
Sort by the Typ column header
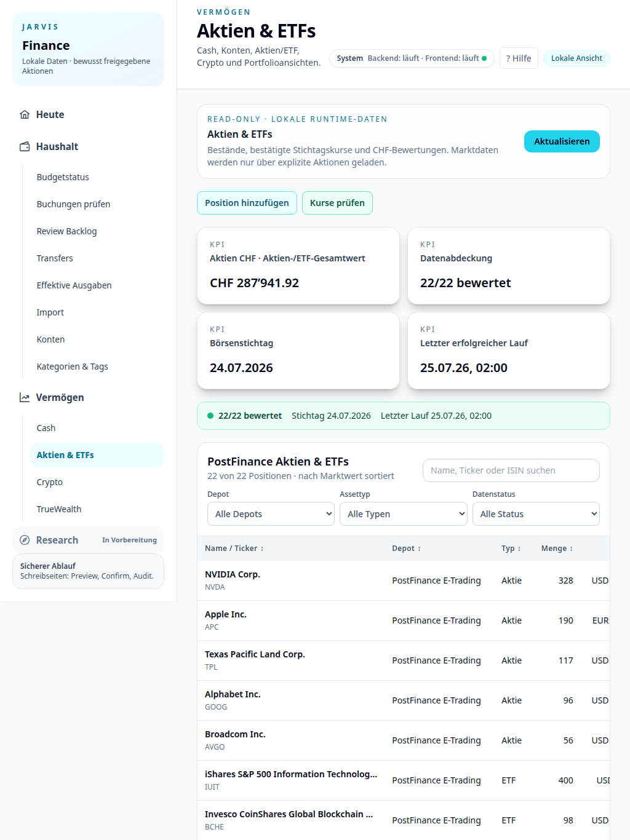point(511,549)
